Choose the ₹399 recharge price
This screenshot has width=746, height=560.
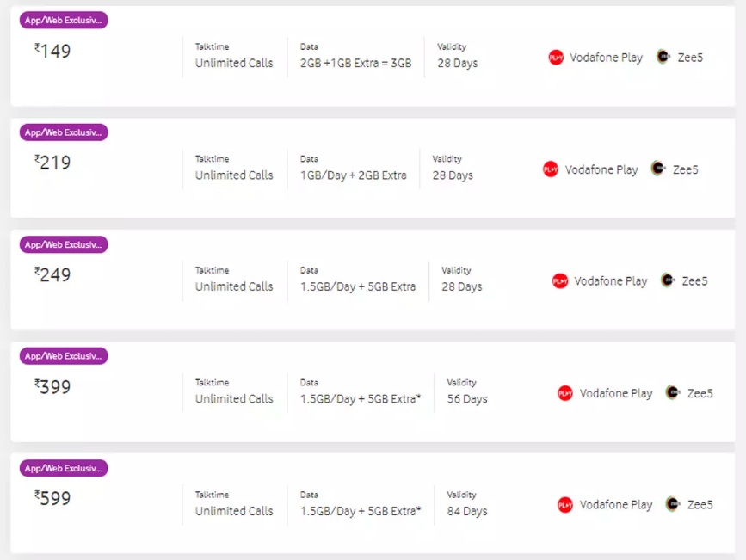click(x=53, y=387)
